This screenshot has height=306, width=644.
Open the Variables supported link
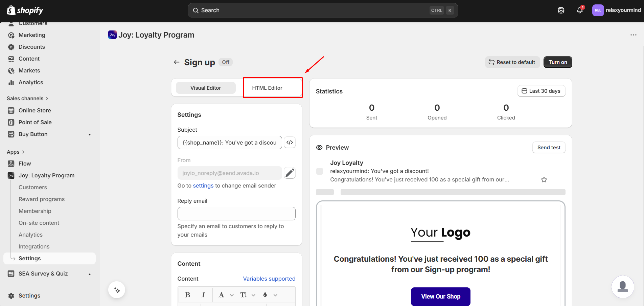(x=269, y=279)
